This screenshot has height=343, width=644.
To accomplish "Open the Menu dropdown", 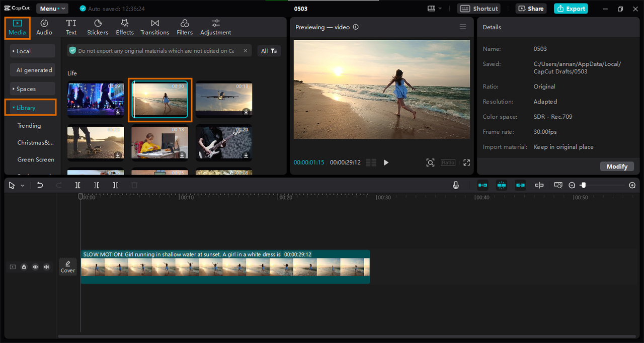I will coord(52,9).
